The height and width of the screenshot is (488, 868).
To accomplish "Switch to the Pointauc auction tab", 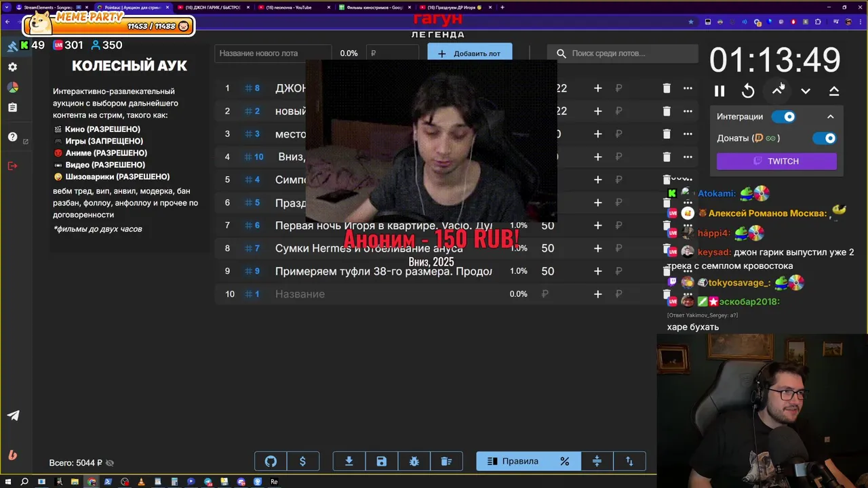I will [x=132, y=7].
